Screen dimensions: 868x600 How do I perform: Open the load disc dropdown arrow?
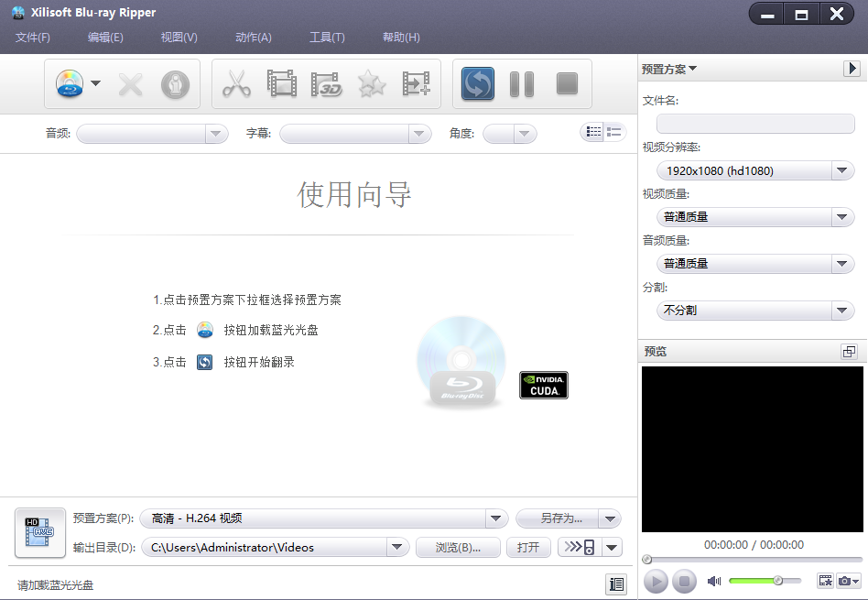[96, 83]
